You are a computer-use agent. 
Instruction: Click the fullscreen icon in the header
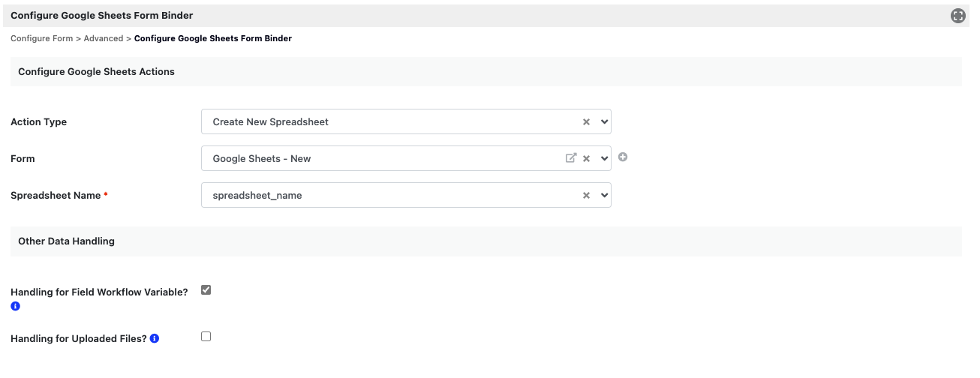pyautogui.click(x=958, y=16)
